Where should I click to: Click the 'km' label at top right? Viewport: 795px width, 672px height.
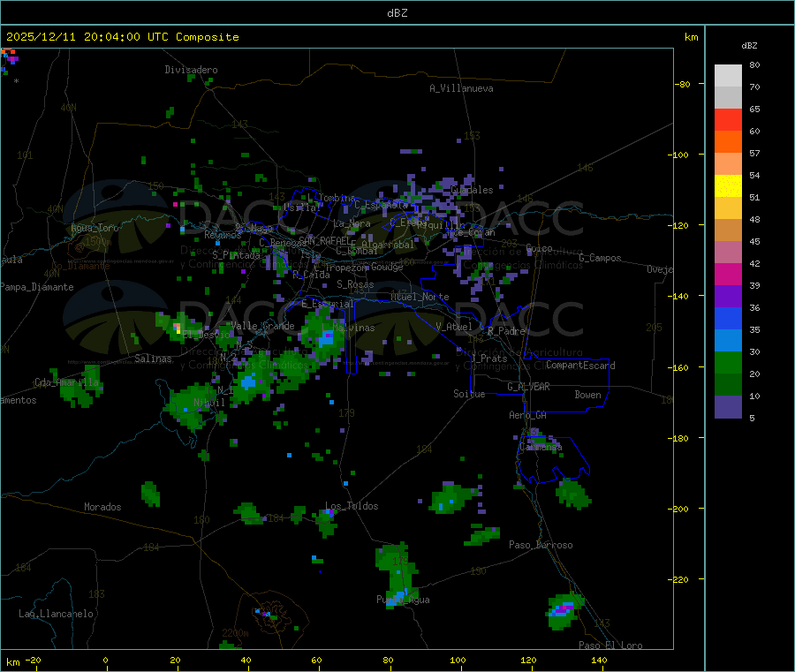691,37
